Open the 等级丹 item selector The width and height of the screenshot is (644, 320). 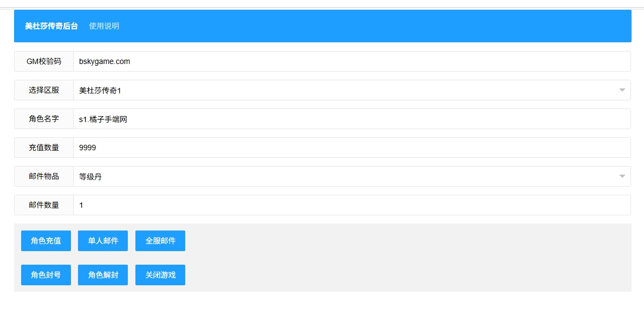[352, 176]
